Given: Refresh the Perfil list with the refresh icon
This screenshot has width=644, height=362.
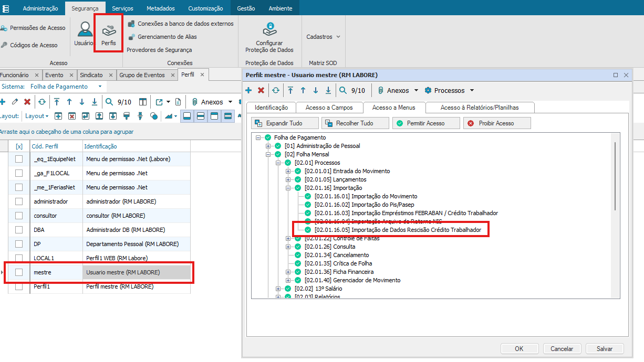Looking at the screenshot, I should (41, 102).
